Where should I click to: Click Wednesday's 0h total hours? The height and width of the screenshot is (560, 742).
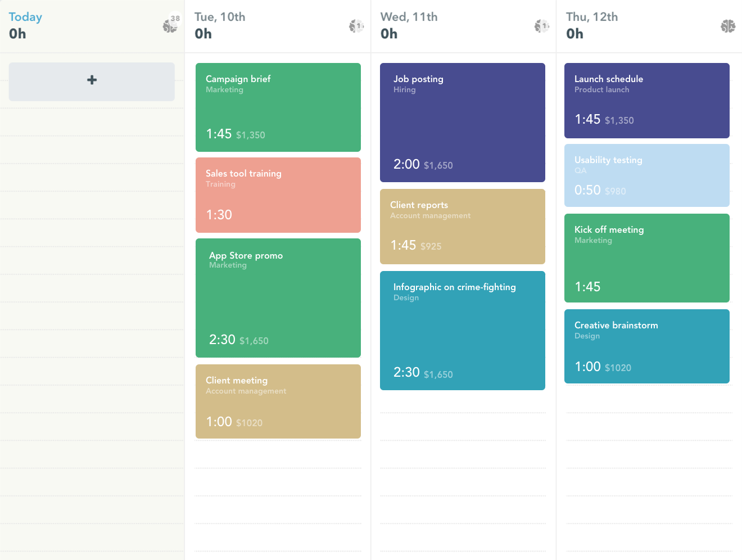point(389,34)
